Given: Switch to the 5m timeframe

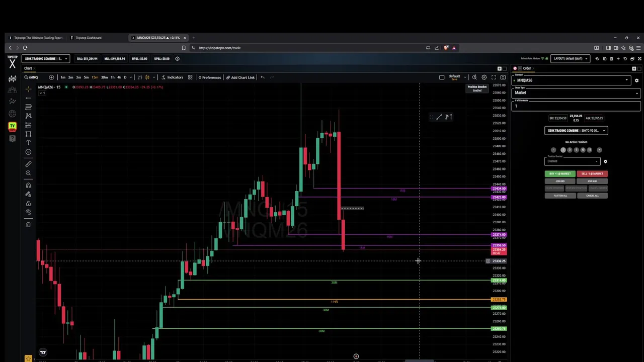Looking at the screenshot, I should tap(86, 77).
